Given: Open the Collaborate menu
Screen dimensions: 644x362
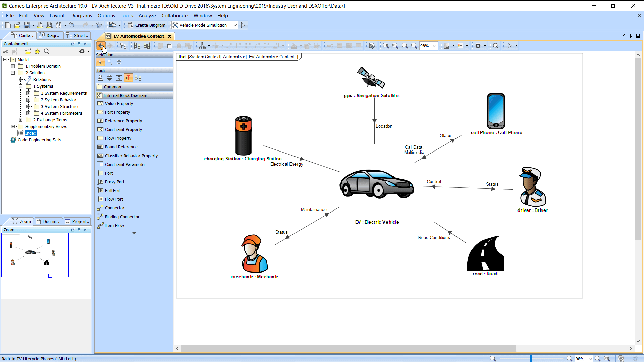Looking at the screenshot, I should coord(174,15).
